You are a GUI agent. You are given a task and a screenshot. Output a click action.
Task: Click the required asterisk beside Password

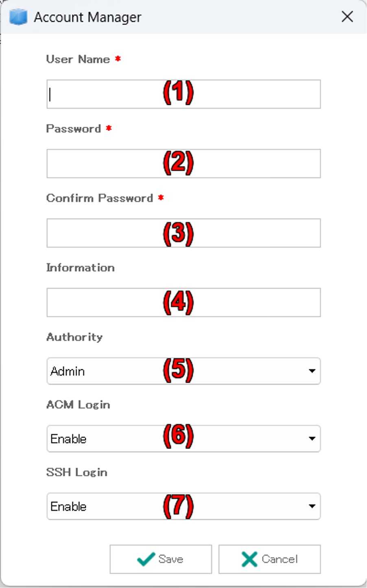point(109,128)
